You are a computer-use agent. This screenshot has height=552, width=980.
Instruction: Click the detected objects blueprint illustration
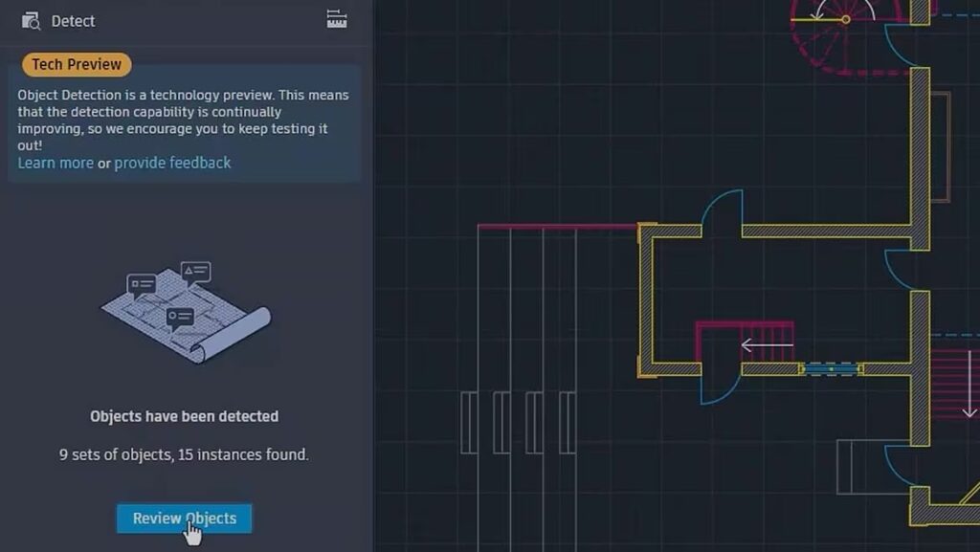point(187,312)
